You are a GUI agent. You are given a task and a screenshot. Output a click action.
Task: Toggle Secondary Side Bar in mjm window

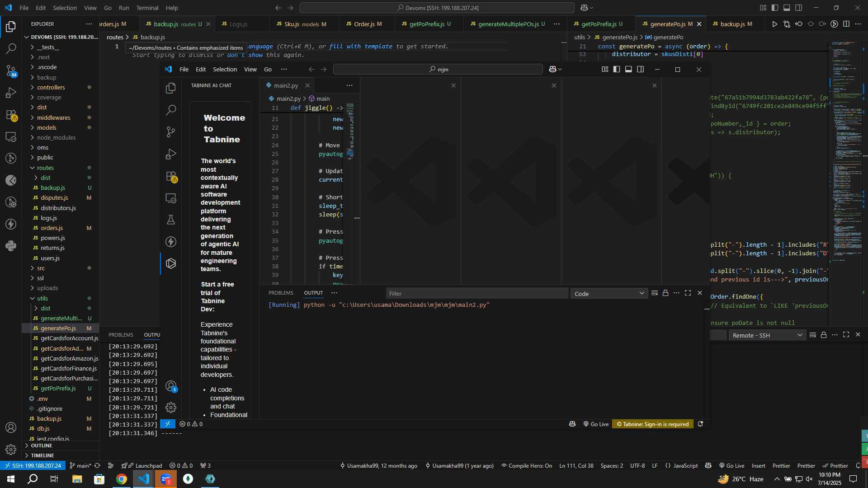(641, 69)
